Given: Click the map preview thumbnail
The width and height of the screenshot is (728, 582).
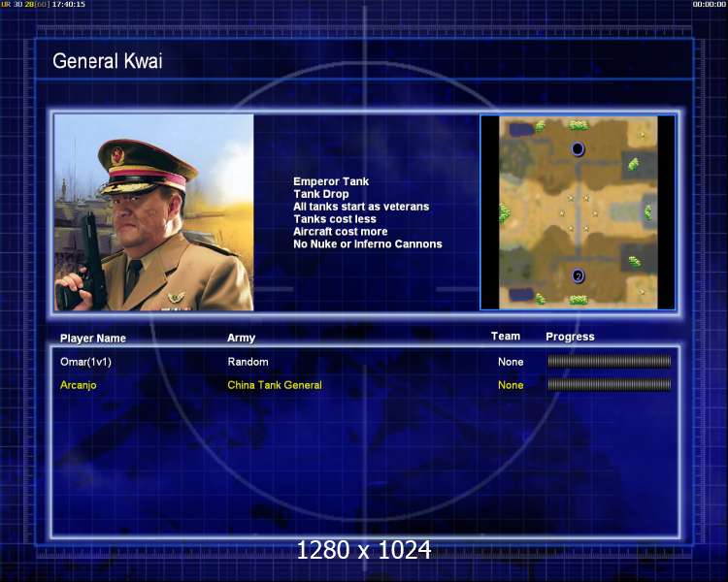Looking at the screenshot, I should point(579,212).
